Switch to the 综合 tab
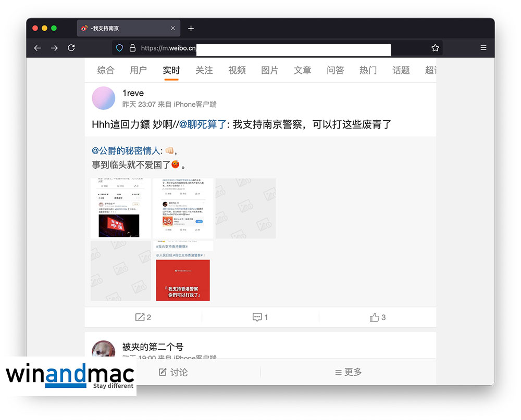This screenshot has height=420, width=521. pos(106,70)
